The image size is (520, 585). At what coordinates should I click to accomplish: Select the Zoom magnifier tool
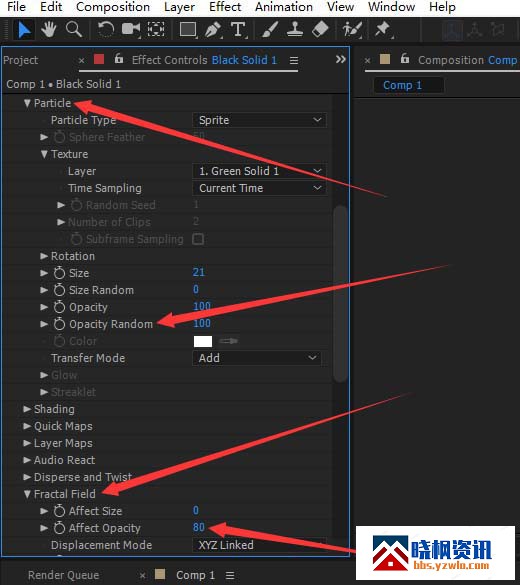coord(73,29)
